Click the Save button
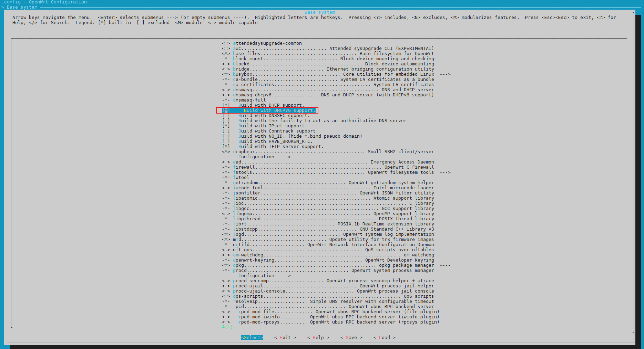This screenshot has width=644, height=349. [x=351, y=337]
